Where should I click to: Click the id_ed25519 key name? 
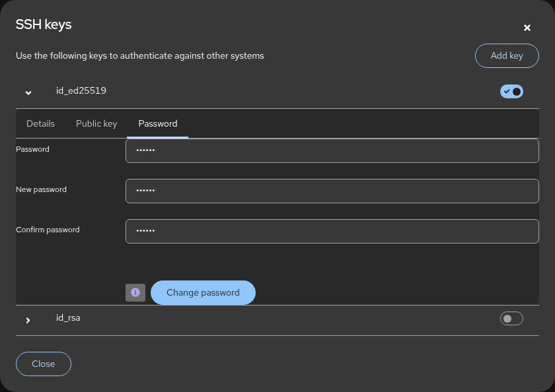point(81,90)
